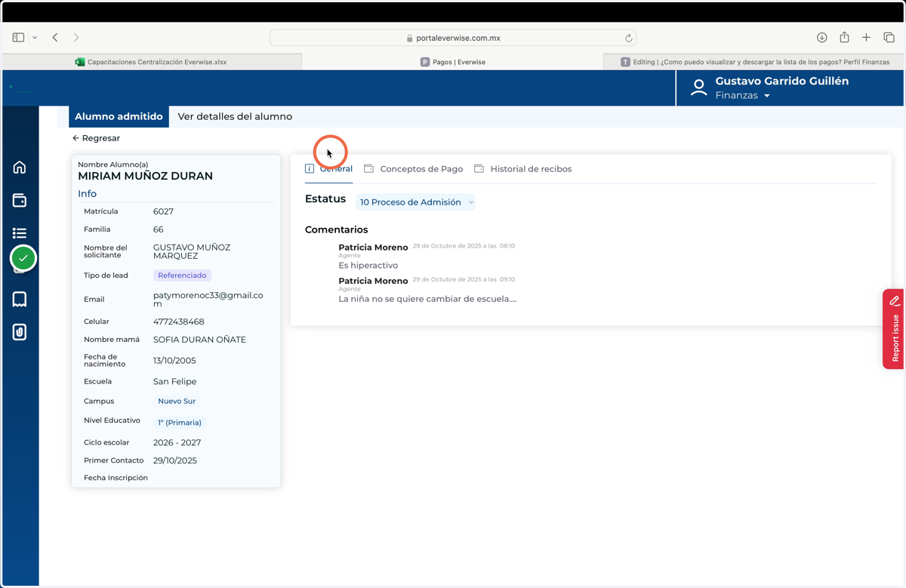This screenshot has width=906, height=588.
Task: Click the Nuevo Sur campus badge
Action: click(x=177, y=401)
